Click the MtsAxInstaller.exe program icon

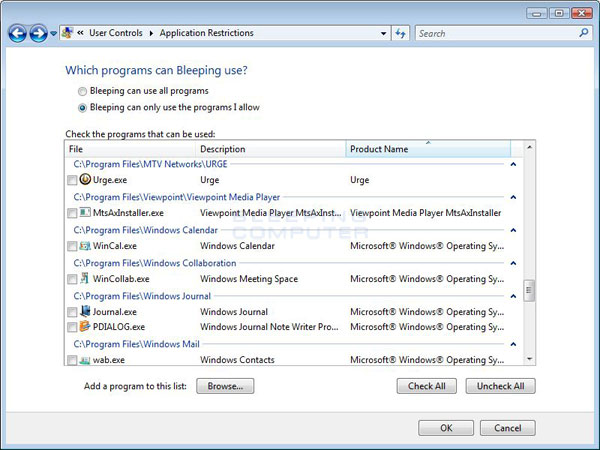[x=85, y=212]
